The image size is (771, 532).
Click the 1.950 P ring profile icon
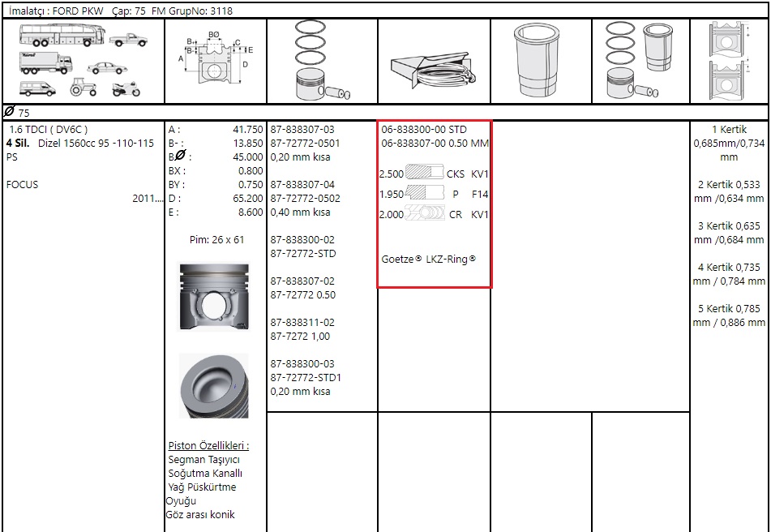[x=425, y=194]
